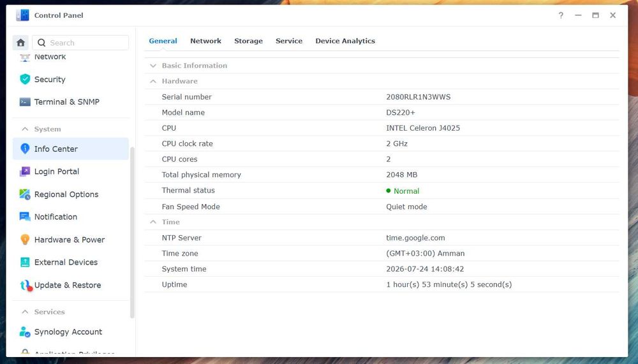The height and width of the screenshot is (364, 638).
Task: Collapse the Time section
Action: (x=153, y=222)
